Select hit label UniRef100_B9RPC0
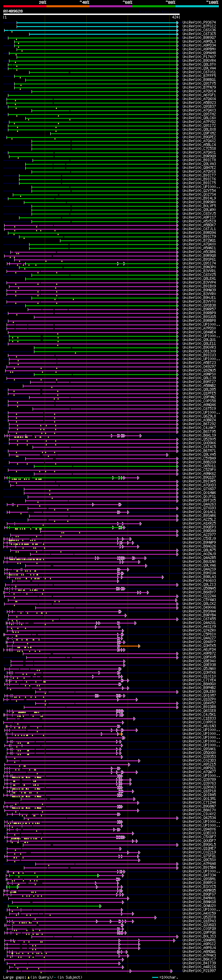 (x=199, y=883)
